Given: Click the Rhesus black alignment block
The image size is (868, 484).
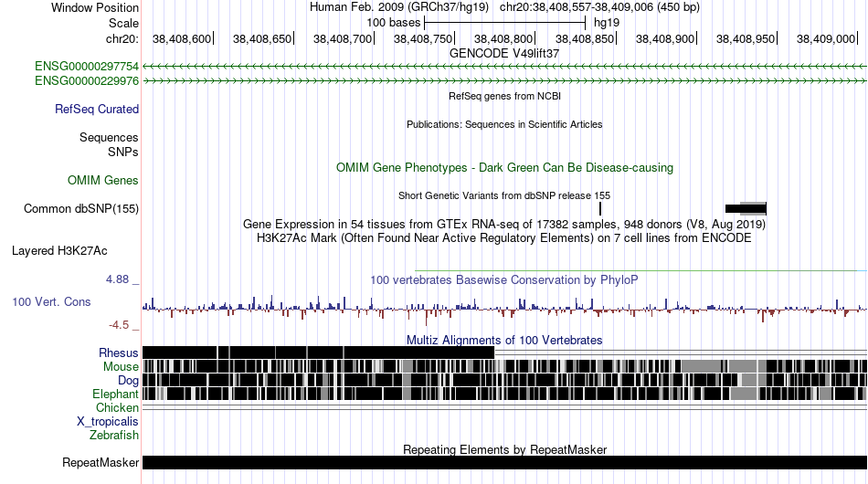Looking at the screenshot, I should coord(318,352).
